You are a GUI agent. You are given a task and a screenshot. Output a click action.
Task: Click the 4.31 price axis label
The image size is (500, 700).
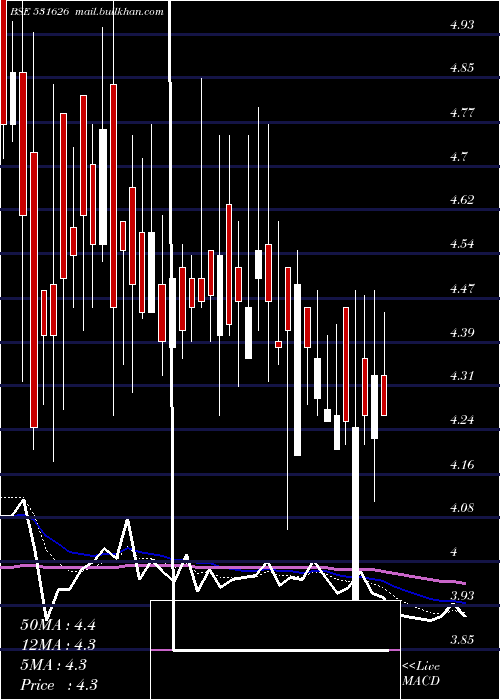click(x=462, y=376)
